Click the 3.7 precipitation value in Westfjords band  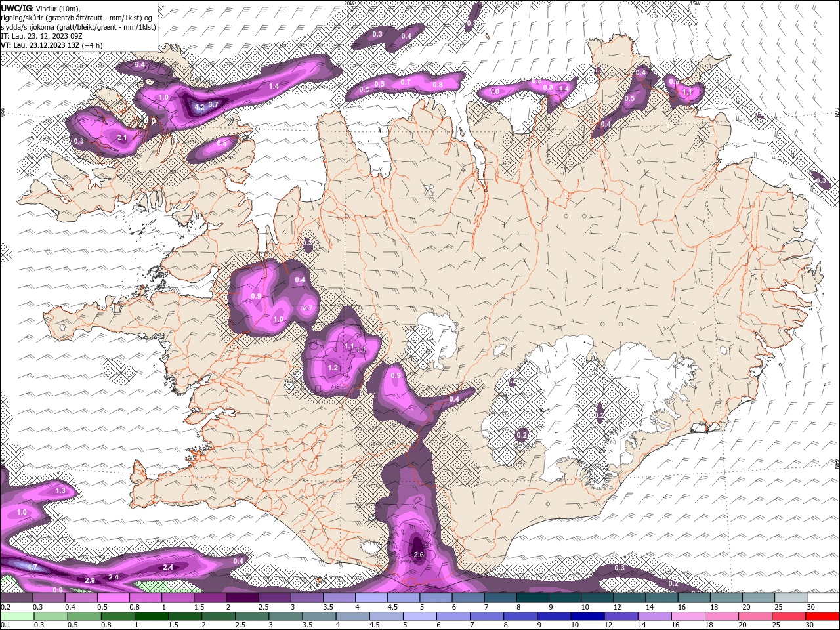(x=213, y=104)
